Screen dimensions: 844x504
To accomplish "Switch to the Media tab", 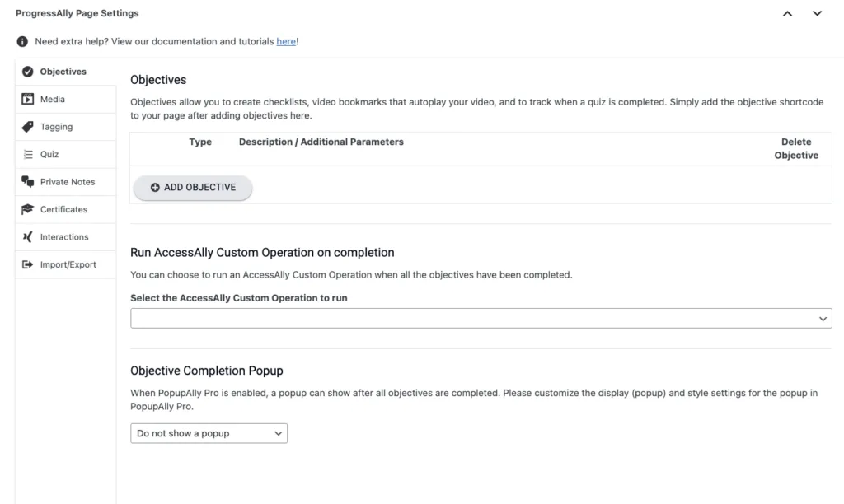I will 53,100.
